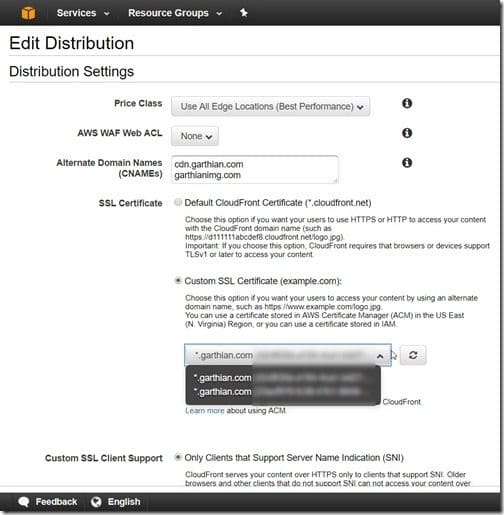Click the Feedback speech bubble icon
This screenshot has width=504, height=515.
coord(24,502)
